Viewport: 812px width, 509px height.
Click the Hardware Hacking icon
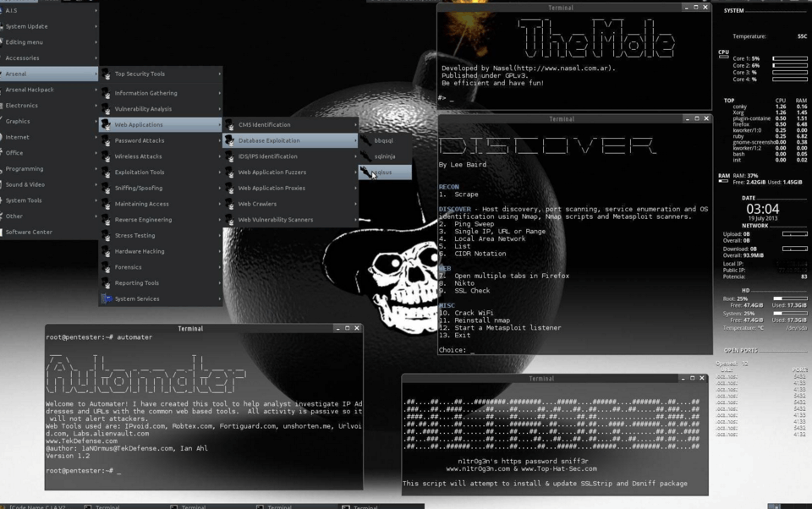coord(107,251)
